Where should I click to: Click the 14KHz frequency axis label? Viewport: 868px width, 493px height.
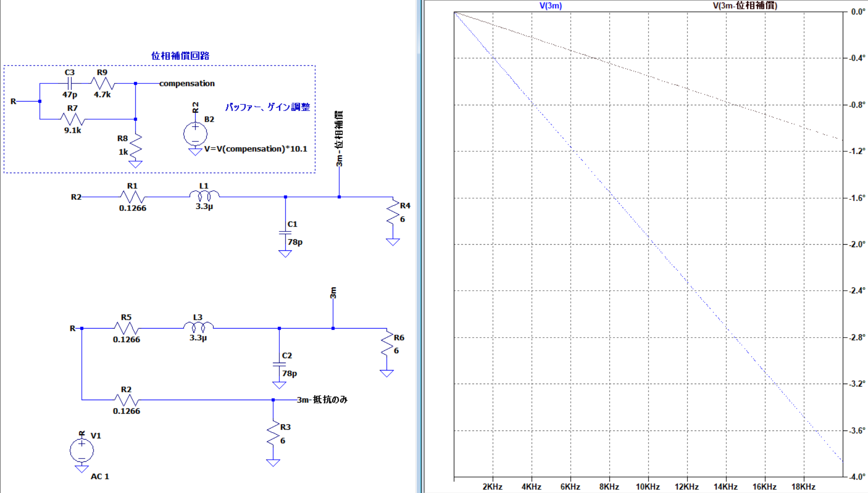726,487
